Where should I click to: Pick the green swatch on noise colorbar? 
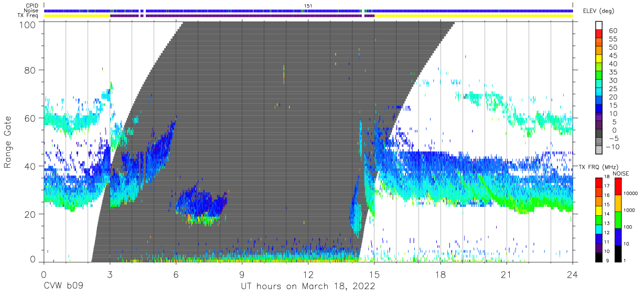point(618,220)
